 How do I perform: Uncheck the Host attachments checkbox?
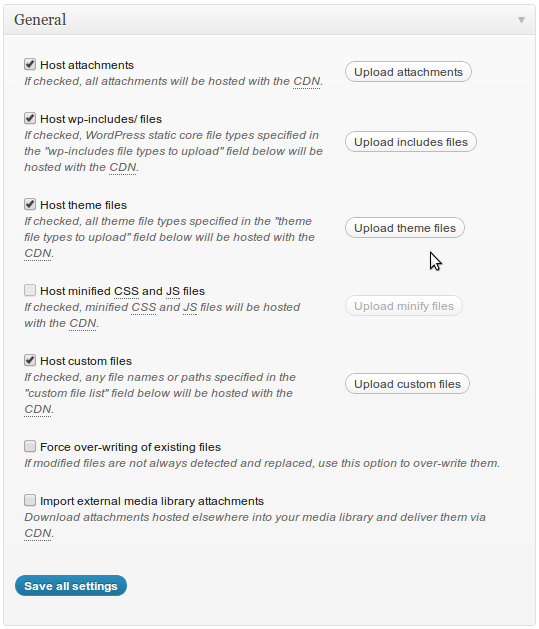[x=30, y=64]
